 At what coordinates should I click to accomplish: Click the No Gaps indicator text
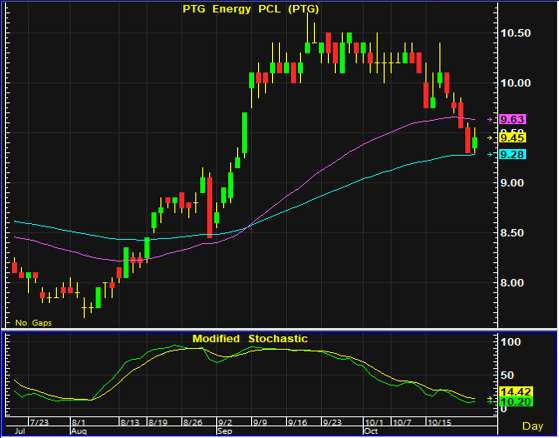tap(34, 323)
